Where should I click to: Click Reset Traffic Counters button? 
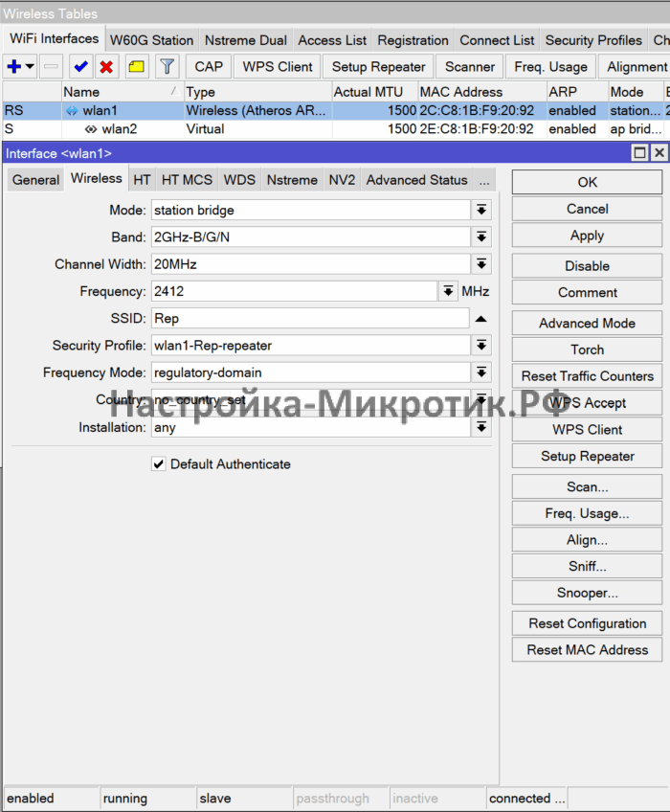[587, 376]
